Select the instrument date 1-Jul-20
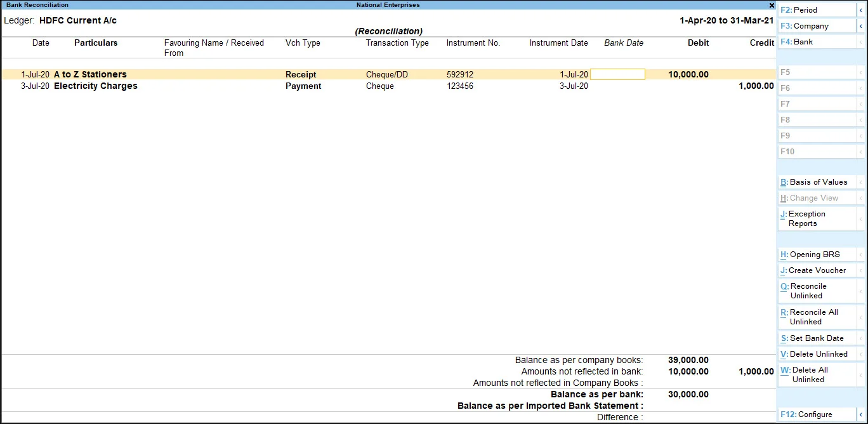 click(x=574, y=74)
